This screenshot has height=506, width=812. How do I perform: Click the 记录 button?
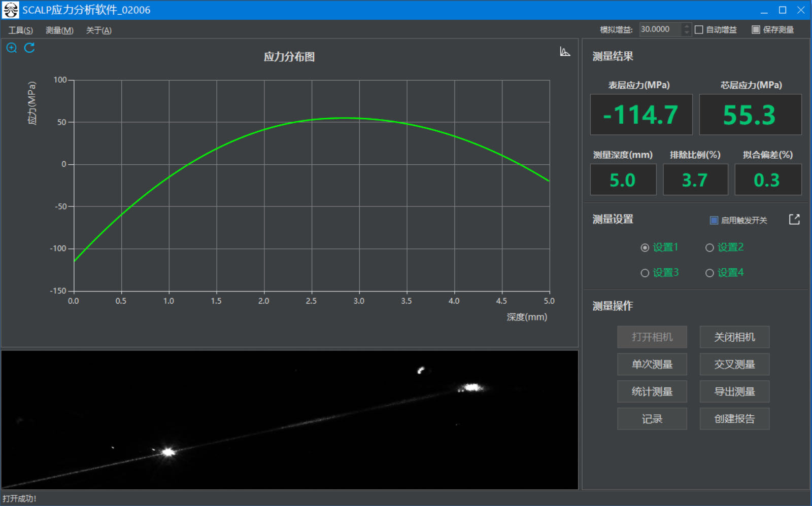[x=652, y=419]
